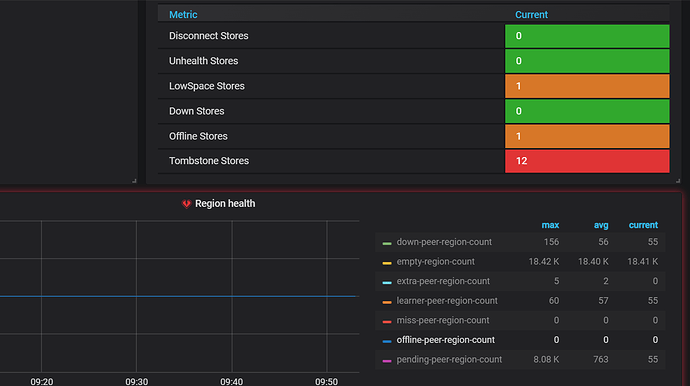
Task: Click the resize handle of the left panel
Action: (134, 180)
